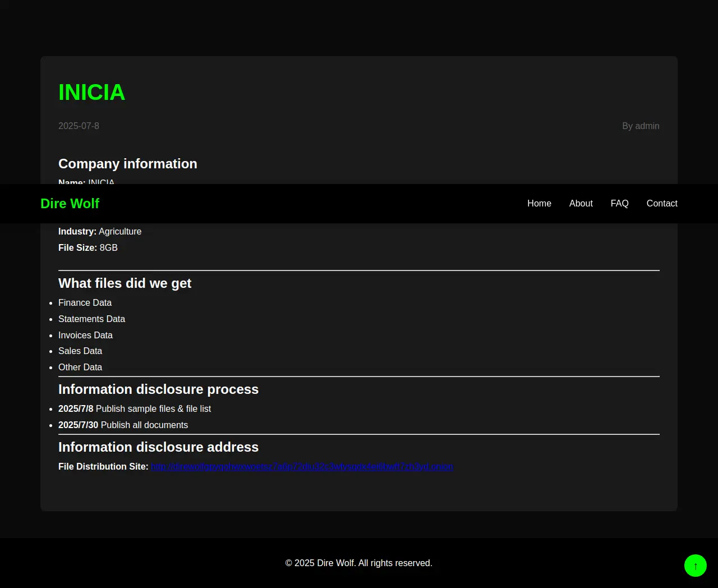The height and width of the screenshot is (588, 718).
Task: Click the Dire Wolf site logo
Action: tap(70, 204)
